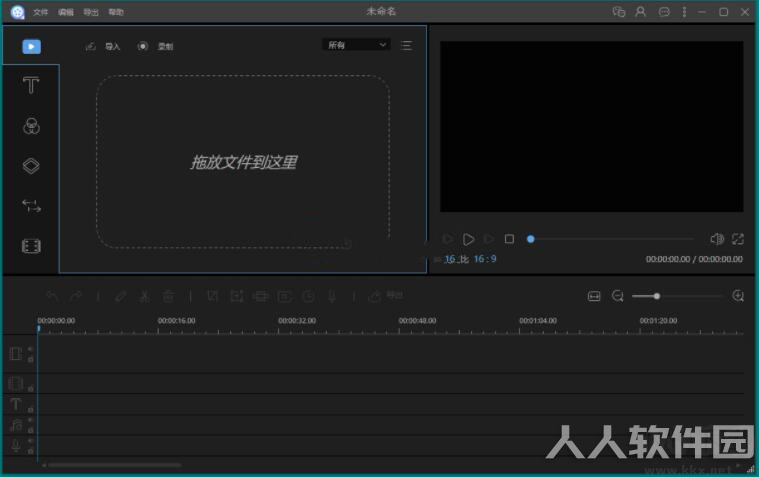Play the preview video
This screenshot has height=477, width=759.
tap(469, 239)
